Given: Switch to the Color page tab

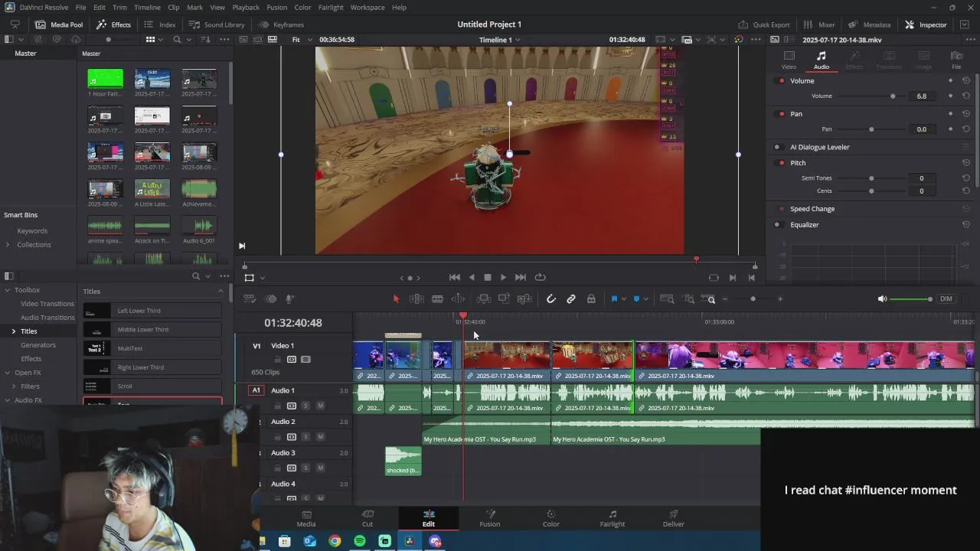Looking at the screenshot, I should pos(551,519).
